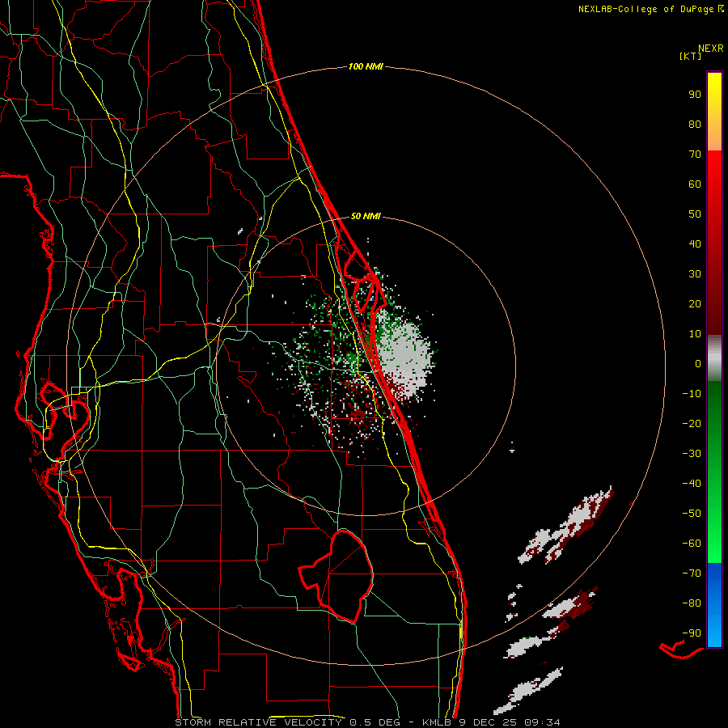Pick the gray zero-velocity band on the color bar

tap(714, 358)
